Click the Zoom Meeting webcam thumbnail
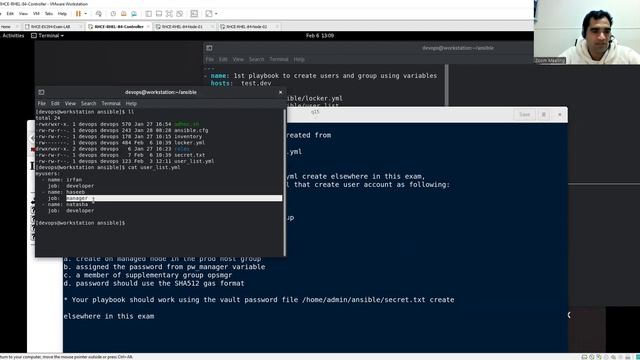This screenshot has height=360, width=640. click(x=587, y=32)
